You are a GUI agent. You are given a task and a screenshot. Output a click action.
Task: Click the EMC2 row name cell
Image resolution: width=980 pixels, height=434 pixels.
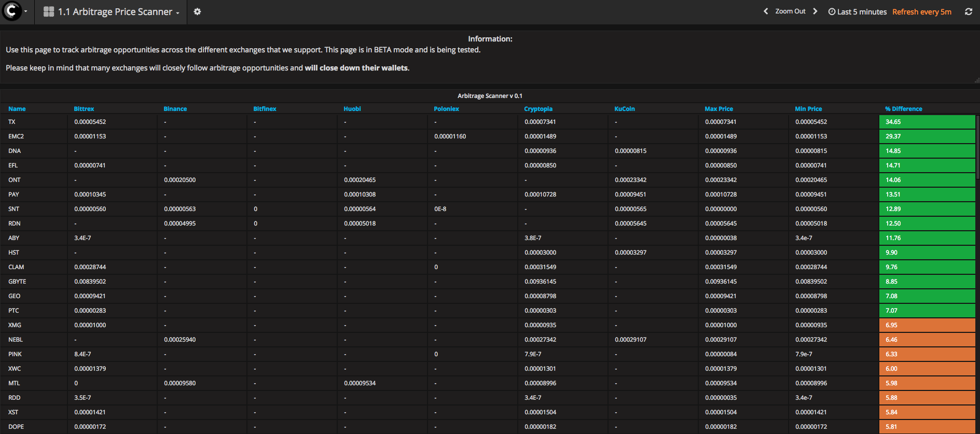click(34, 136)
